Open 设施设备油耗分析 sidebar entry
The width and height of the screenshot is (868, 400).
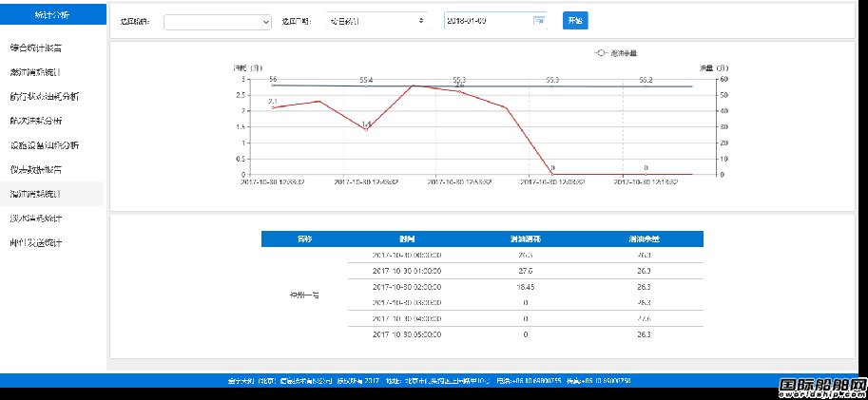click(x=44, y=145)
